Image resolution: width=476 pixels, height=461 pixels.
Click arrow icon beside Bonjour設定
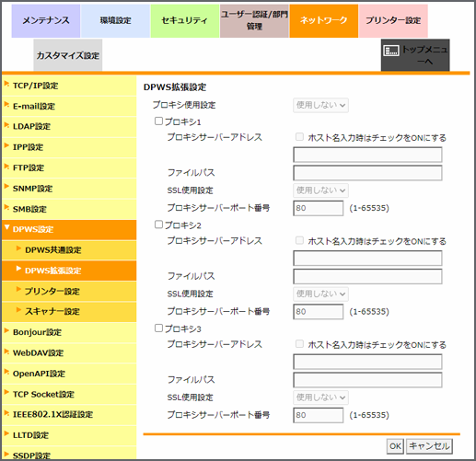pyautogui.click(x=6, y=330)
